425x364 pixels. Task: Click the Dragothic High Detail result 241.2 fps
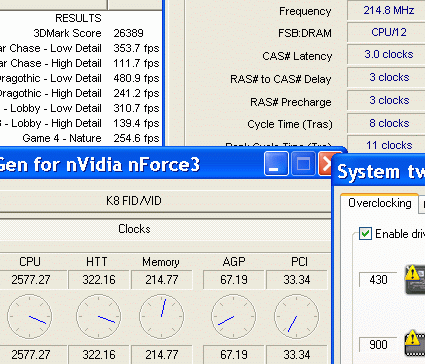click(136, 93)
